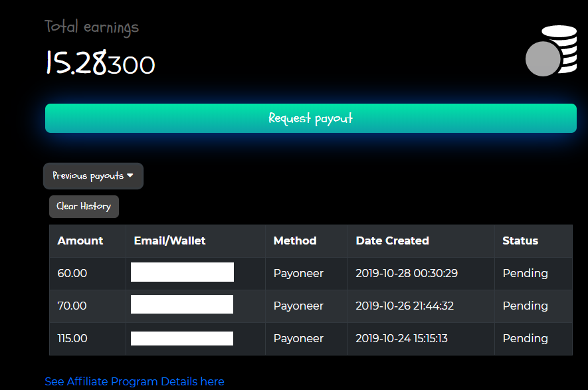Click the total earnings value 15.28300

(100, 64)
